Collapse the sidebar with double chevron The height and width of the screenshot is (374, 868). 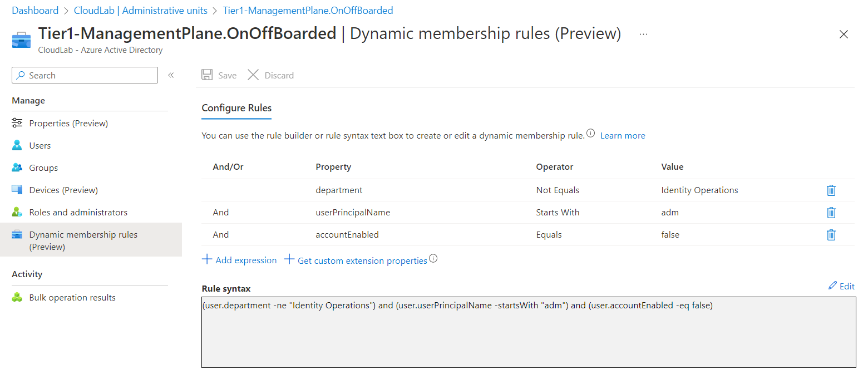(171, 75)
